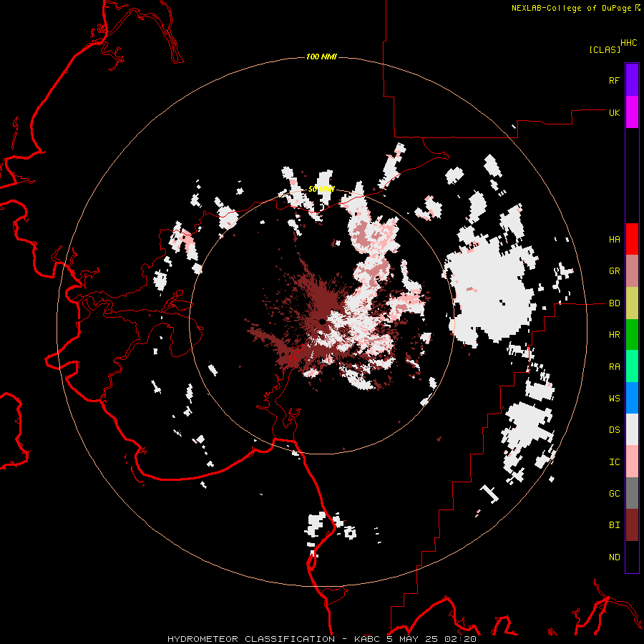Screen dimensions: 644x644
Task: Click the RF purple legend swatch
Action: pos(632,79)
